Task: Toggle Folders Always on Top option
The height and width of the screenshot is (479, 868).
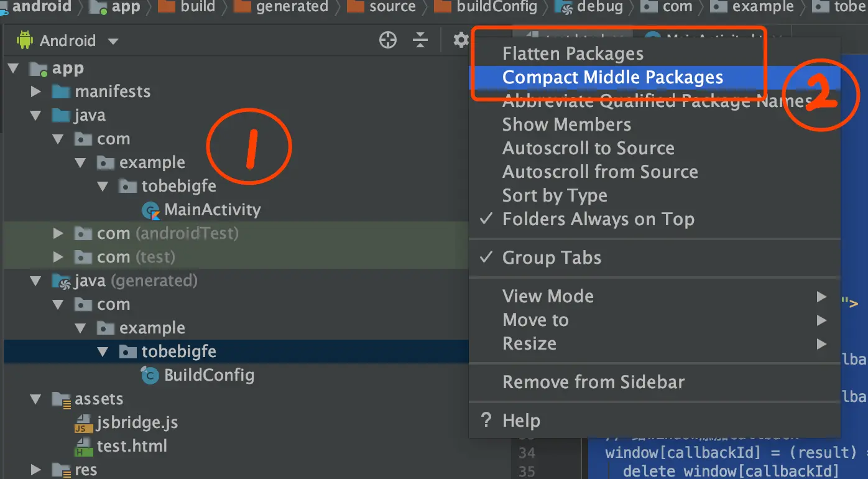Action: (598, 219)
